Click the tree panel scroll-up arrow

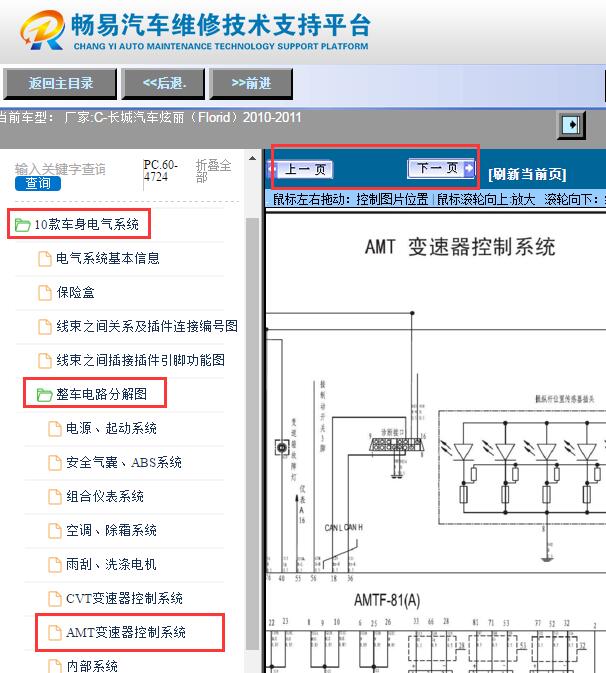click(x=252, y=158)
